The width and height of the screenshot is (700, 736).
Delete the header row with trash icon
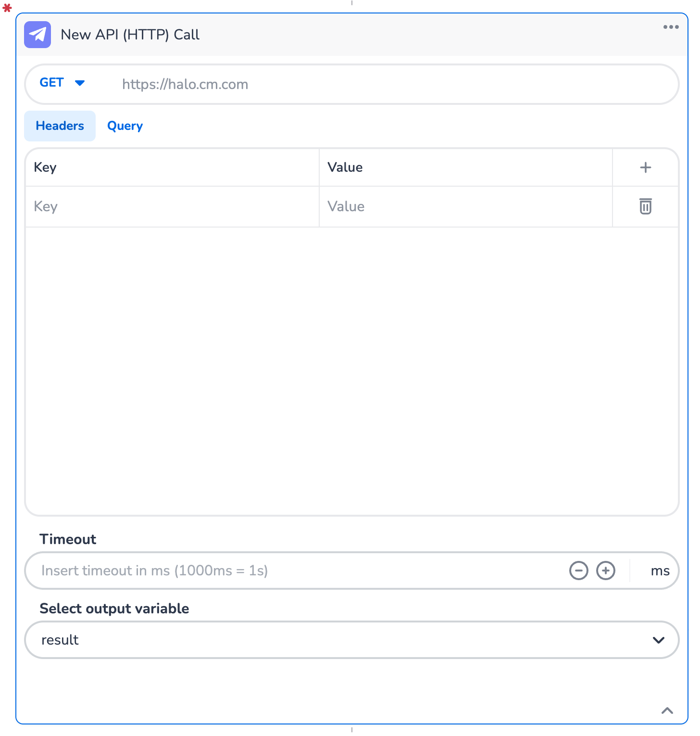[645, 206]
